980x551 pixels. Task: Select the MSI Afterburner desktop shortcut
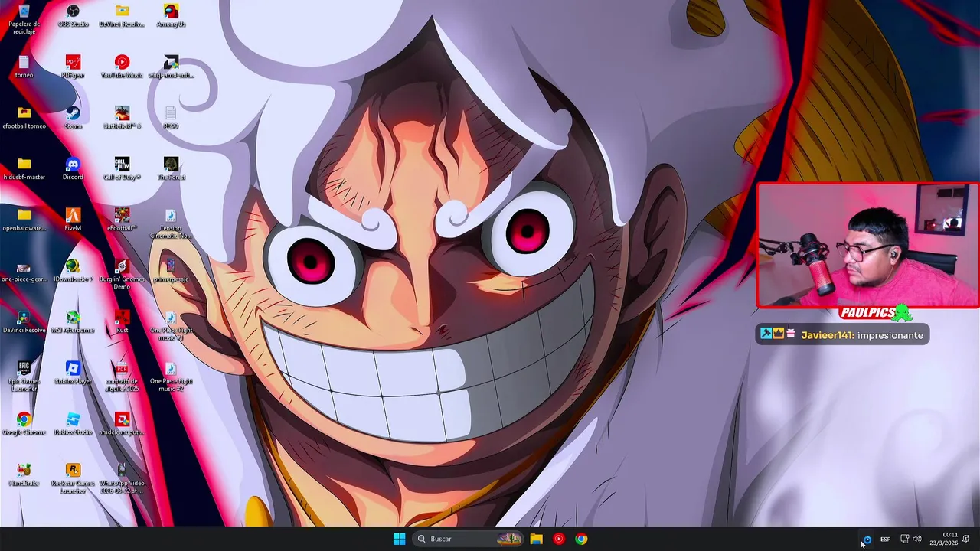coord(73,322)
